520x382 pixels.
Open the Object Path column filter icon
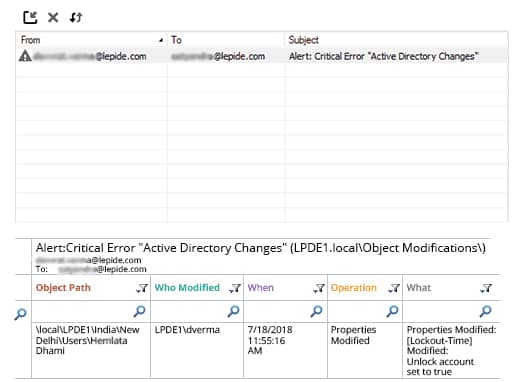142,288
